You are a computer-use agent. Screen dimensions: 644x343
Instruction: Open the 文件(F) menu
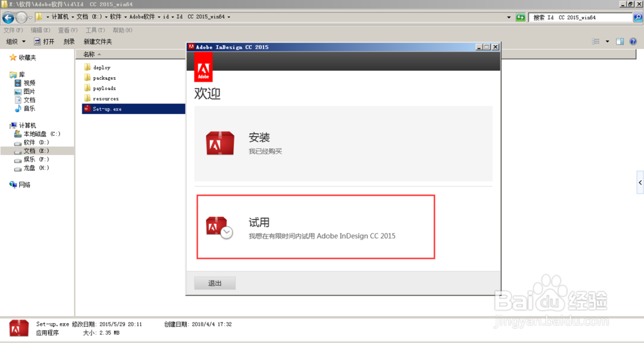point(13,30)
